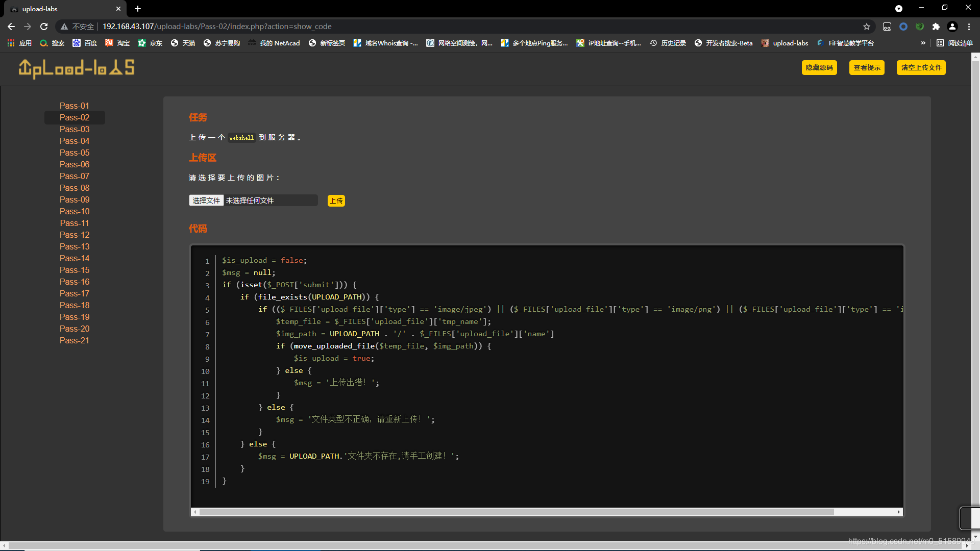Open the tab search dropdown icon
This screenshot has width=980, height=551.
899,9
